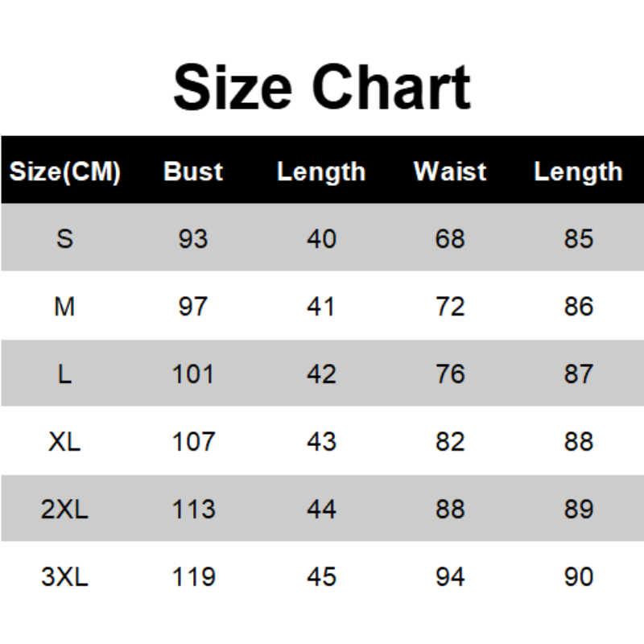Select the M size row label
The height and width of the screenshot is (644, 644).
(x=64, y=307)
